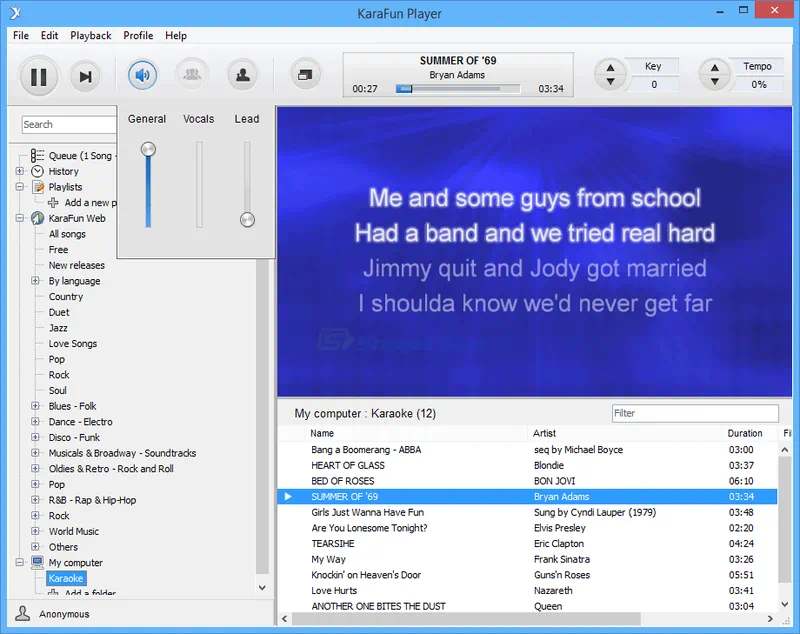Click the History clock icon
This screenshot has width=800, height=634.
tap(37, 171)
